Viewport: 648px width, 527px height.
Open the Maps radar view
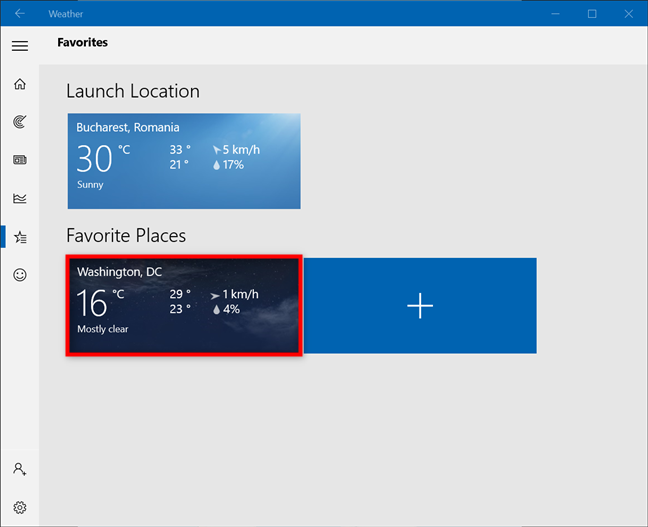19,122
